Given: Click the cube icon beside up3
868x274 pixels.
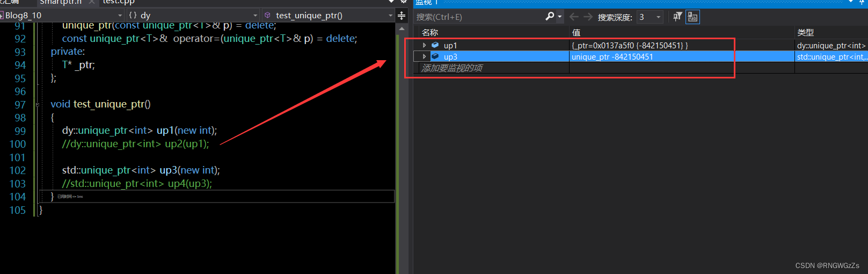Looking at the screenshot, I should [435, 56].
